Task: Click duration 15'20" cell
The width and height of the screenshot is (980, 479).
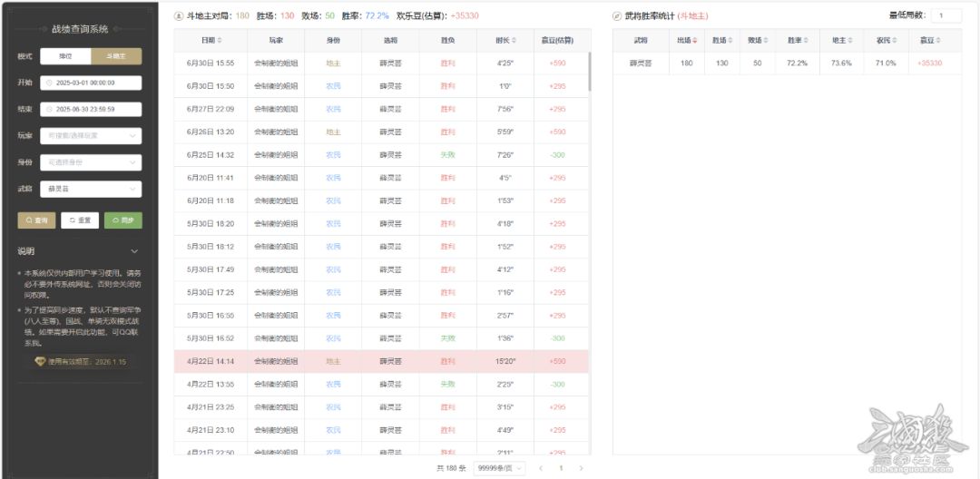Action: coord(506,362)
